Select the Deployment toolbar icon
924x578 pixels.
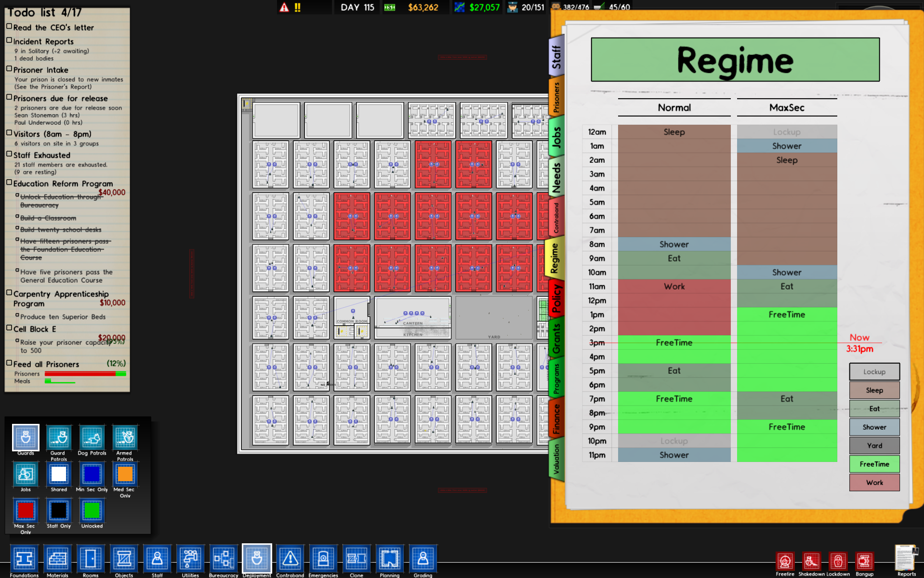pos(257,559)
